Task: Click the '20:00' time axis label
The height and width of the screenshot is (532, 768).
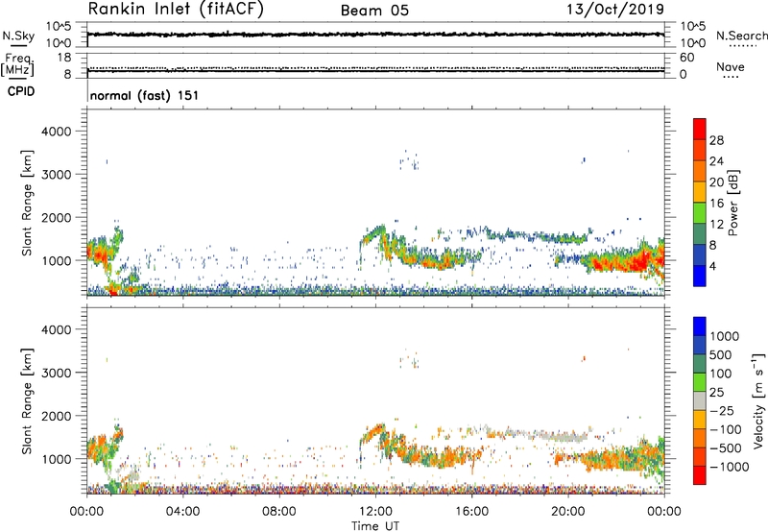Action: pos(568,512)
